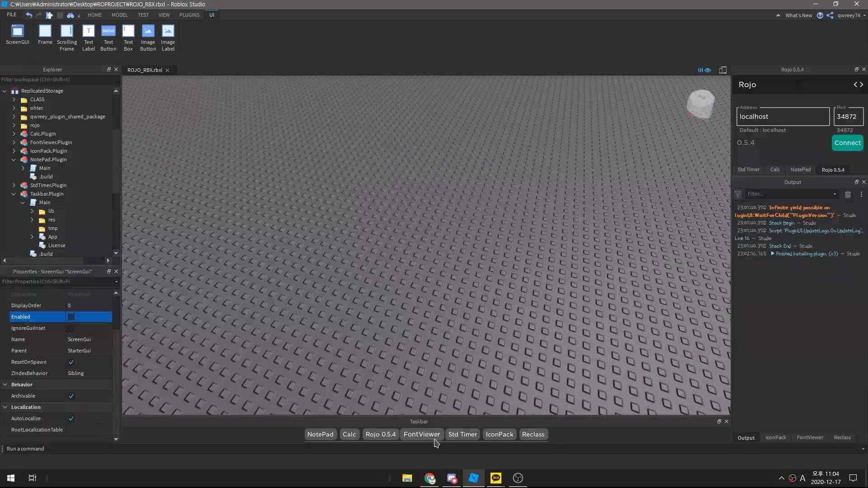Collapse the NotePad.Plugin node
The image size is (868, 488).
click(14, 160)
